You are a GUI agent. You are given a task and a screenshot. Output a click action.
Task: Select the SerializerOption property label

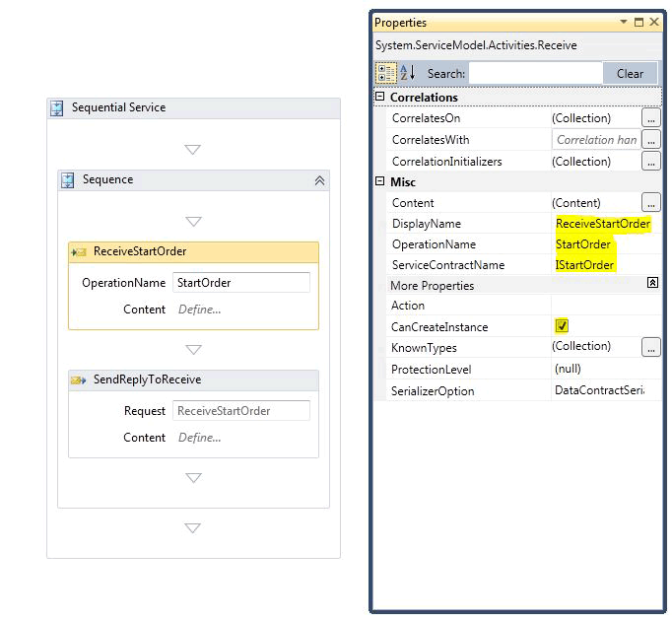pyautogui.click(x=433, y=391)
